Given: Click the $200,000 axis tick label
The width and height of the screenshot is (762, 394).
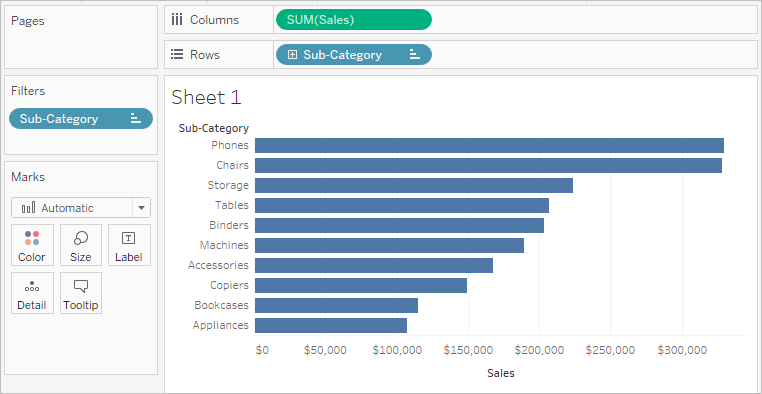Looking at the screenshot, I should [540, 350].
